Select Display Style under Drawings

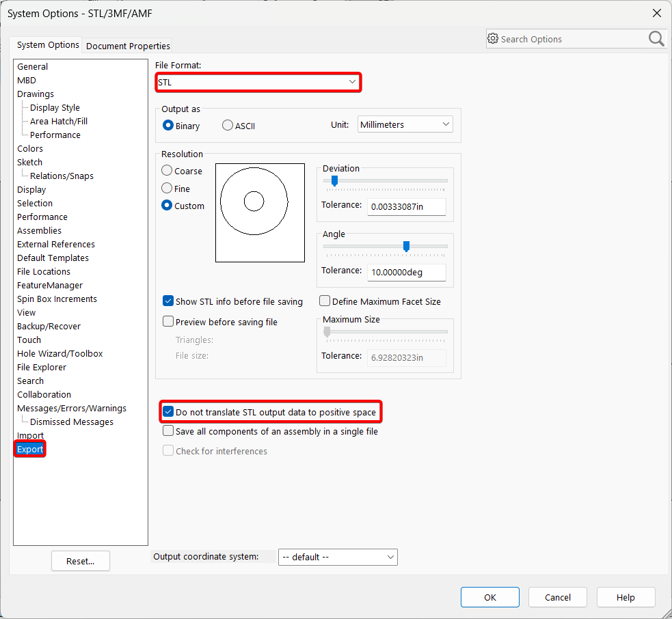[55, 108]
